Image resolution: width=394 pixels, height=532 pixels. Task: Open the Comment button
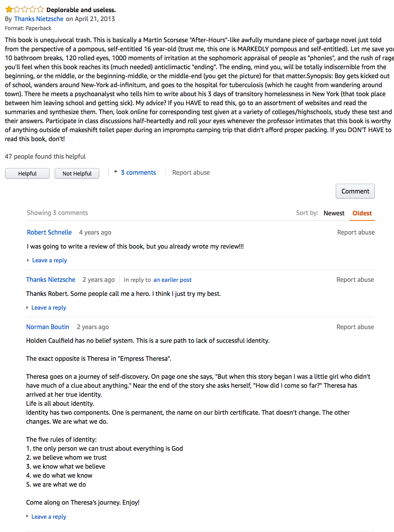(355, 191)
